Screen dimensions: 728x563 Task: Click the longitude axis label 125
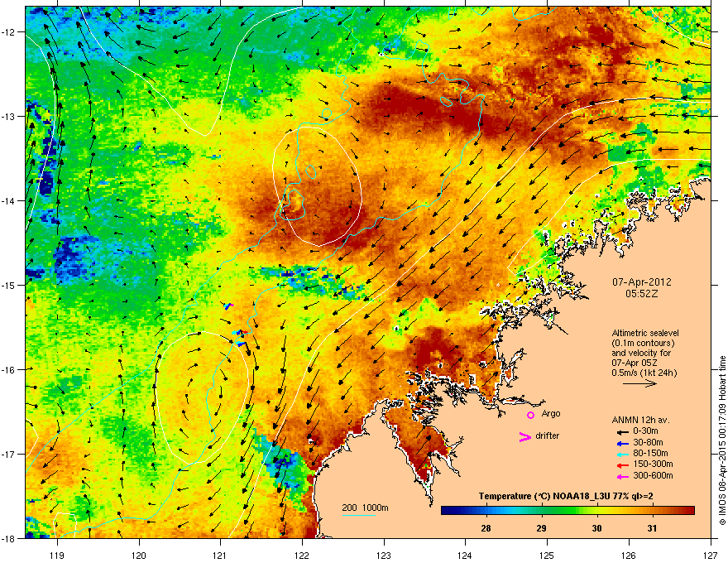(x=547, y=555)
